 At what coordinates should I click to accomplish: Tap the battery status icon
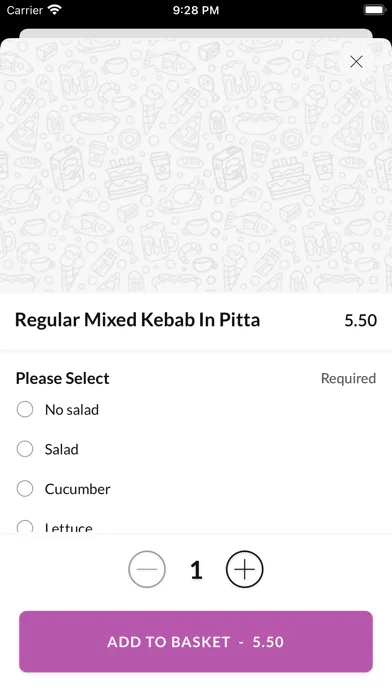click(x=375, y=10)
